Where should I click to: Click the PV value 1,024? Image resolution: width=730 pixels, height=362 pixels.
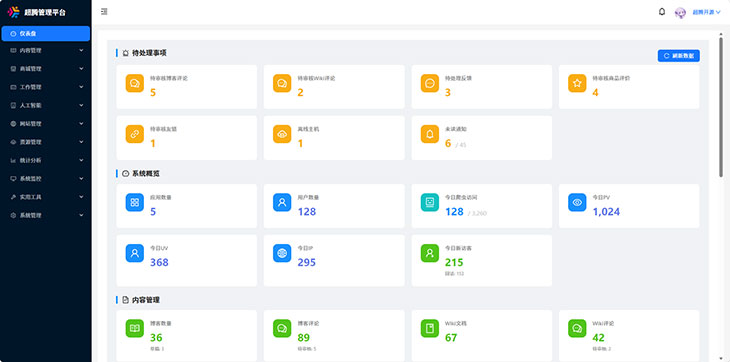click(606, 212)
